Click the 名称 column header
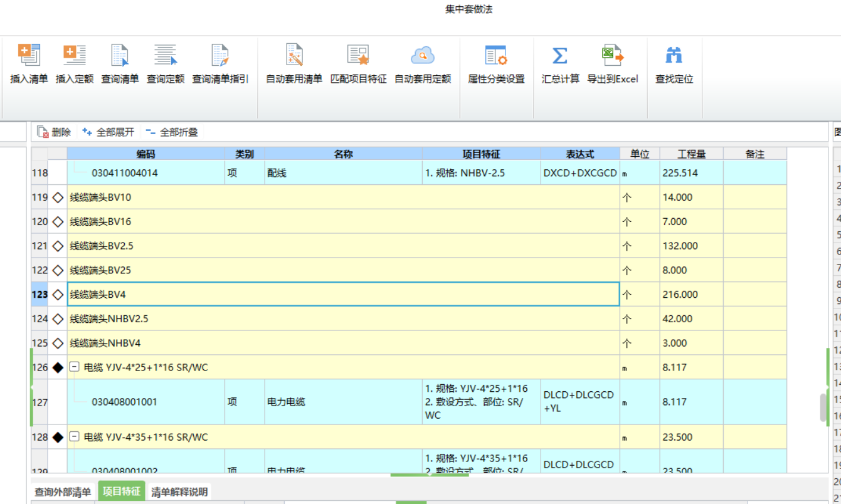 pos(343,154)
